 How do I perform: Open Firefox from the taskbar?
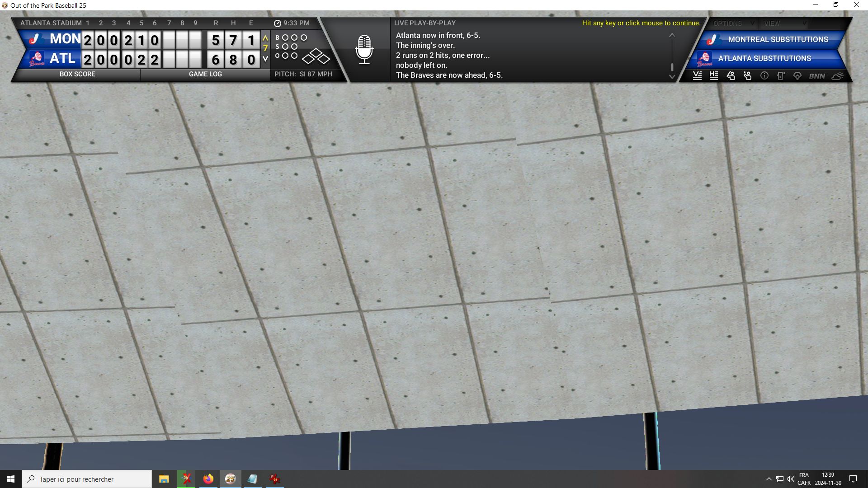[x=208, y=479]
